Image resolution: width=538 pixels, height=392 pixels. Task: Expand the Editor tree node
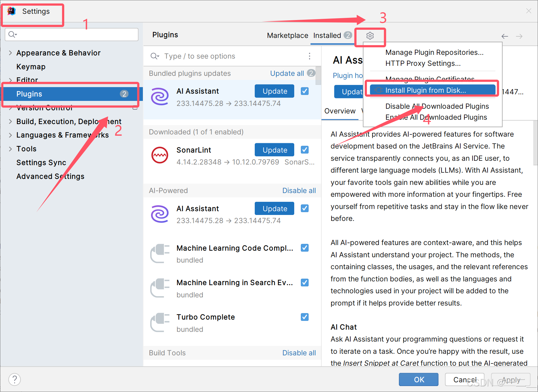(10, 80)
